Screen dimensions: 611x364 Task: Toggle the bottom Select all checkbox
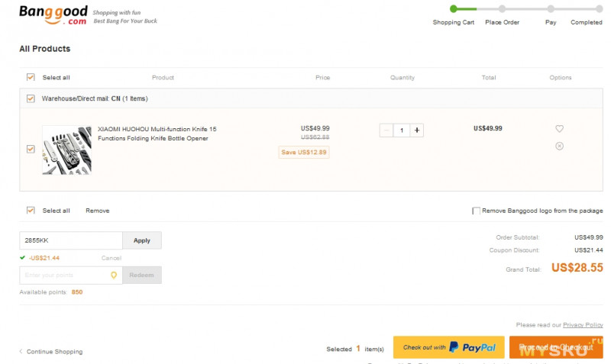(x=31, y=211)
